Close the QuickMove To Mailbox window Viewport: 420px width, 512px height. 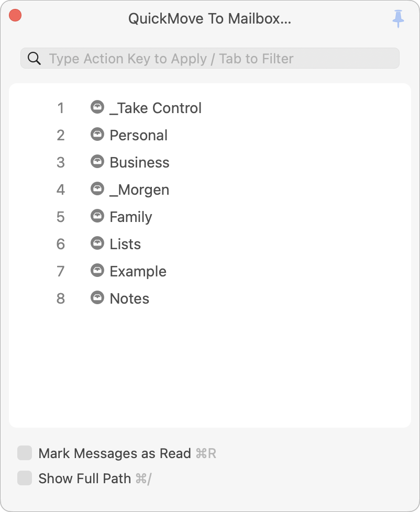coord(15,16)
